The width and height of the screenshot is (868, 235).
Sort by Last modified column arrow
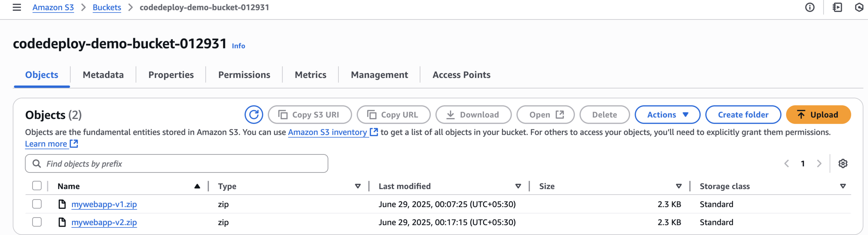pyautogui.click(x=518, y=186)
